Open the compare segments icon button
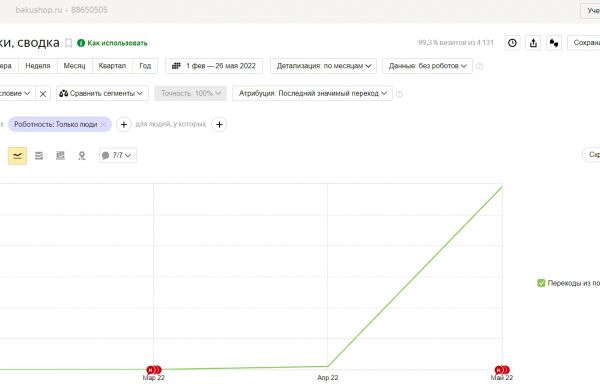 tap(554, 43)
